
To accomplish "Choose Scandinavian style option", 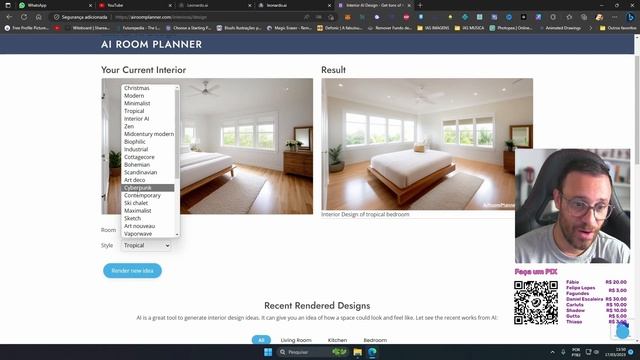I will click(148, 172).
